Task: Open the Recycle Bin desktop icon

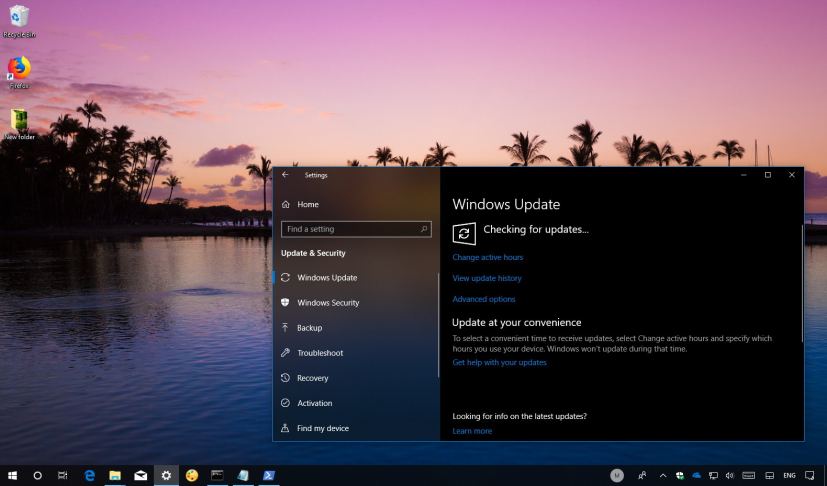Action: (19, 22)
